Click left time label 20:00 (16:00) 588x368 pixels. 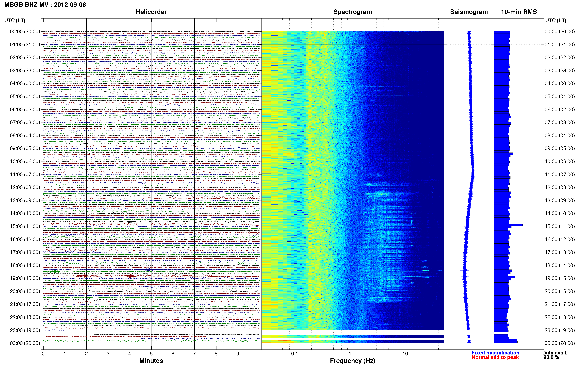pos(25,291)
